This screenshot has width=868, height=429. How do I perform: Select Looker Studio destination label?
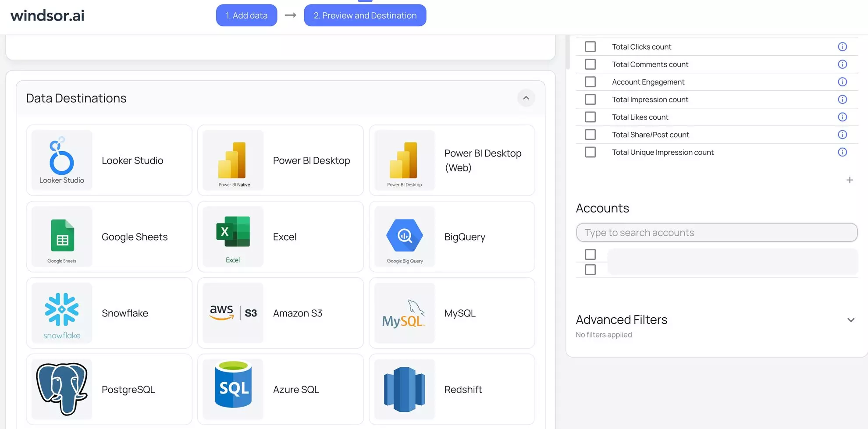coord(132,160)
